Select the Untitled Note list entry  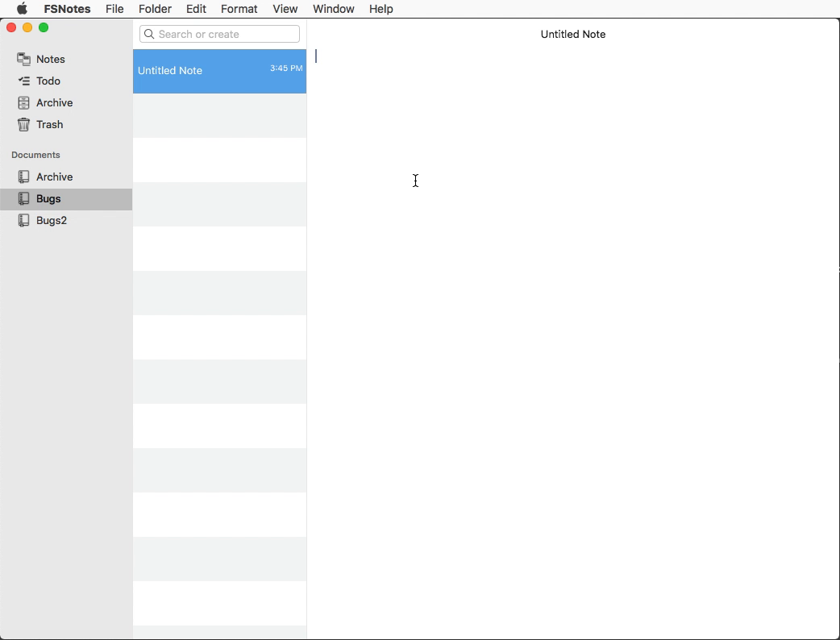(219, 71)
